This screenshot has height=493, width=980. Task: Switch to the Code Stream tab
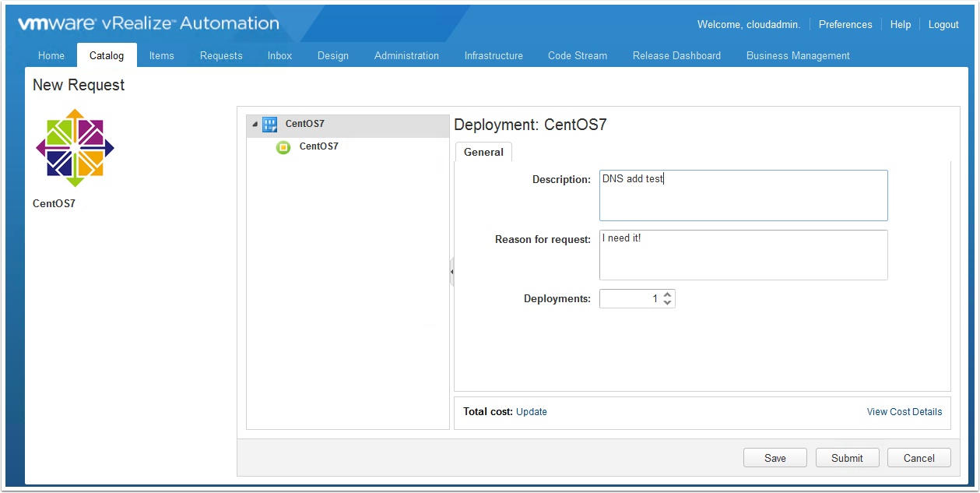coord(578,55)
